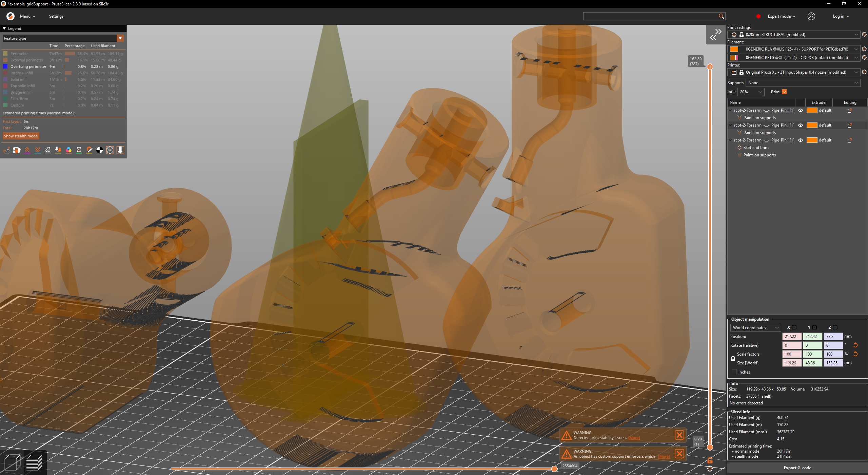
Task: Click the PETG filament color swatch
Action: pyautogui.click(x=734, y=58)
